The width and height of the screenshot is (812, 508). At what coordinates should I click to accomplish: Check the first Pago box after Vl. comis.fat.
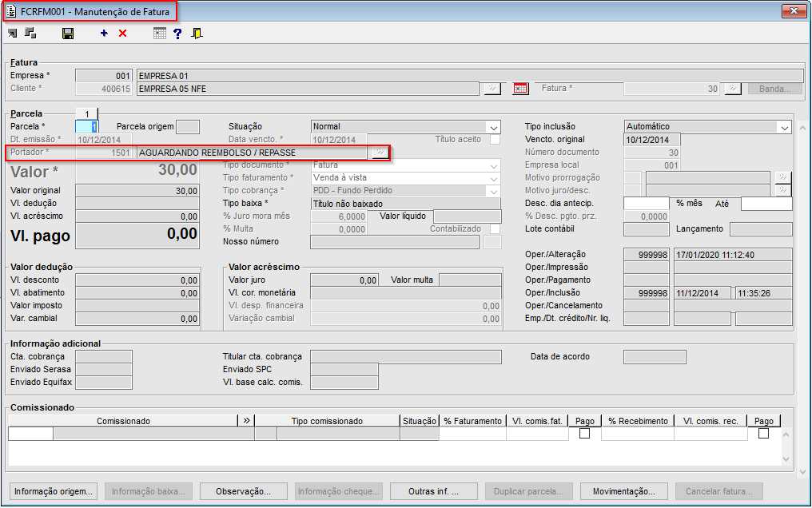point(585,434)
